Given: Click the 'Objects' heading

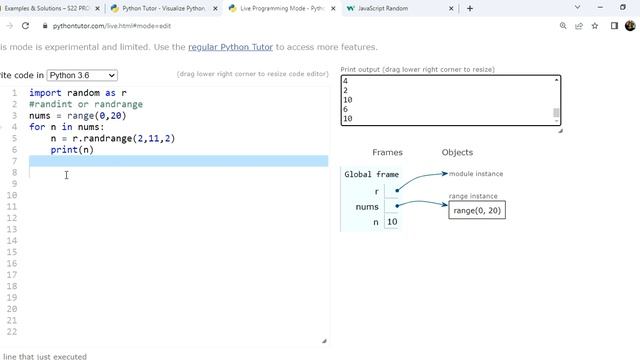Looking at the screenshot, I should pyautogui.click(x=457, y=152).
